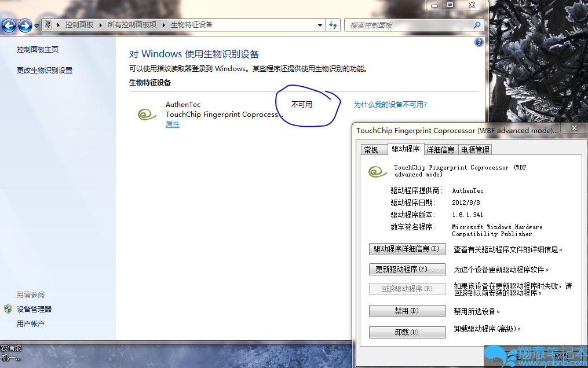Open 为什么我的设备不可用? help link
588x368 pixels.
390,105
